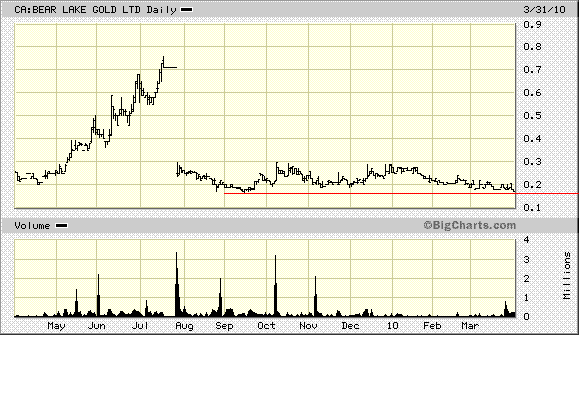This screenshot has height=405, width=579.
Task: Click the BigCharts.com credit text
Action: click(469, 225)
